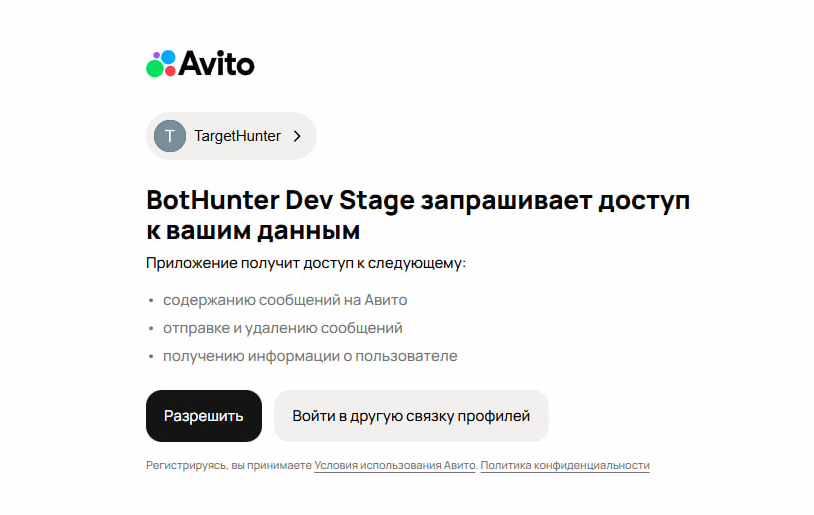Select the text отправке и удалению сообщений

click(x=282, y=328)
